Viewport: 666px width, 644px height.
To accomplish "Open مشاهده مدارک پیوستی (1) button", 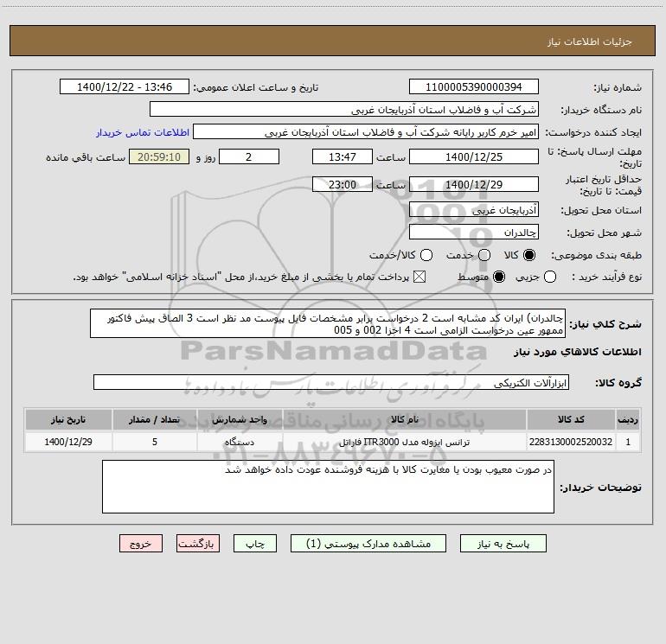I will click(x=368, y=544).
